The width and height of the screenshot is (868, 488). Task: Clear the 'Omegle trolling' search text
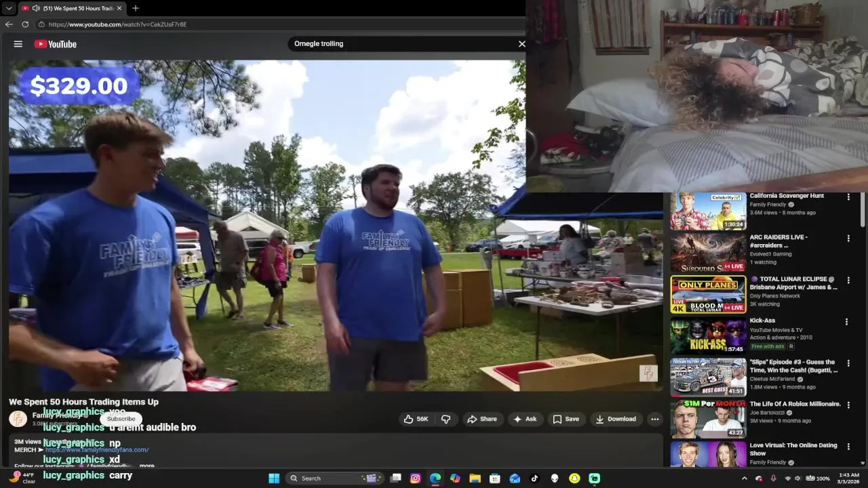pos(521,44)
